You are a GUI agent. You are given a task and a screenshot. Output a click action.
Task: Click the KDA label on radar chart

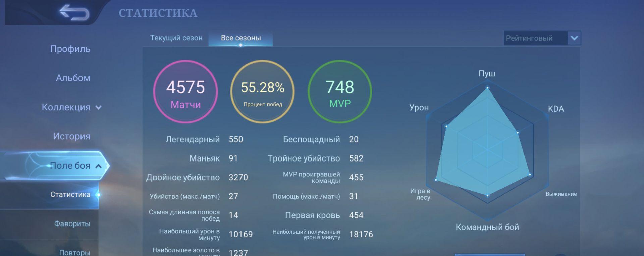pyautogui.click(x=556, y=109)
